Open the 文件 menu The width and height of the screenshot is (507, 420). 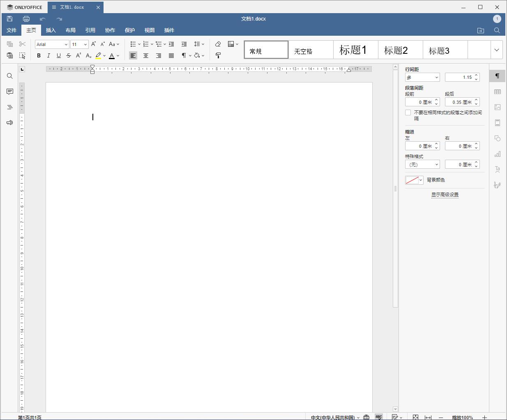[12, 30]
